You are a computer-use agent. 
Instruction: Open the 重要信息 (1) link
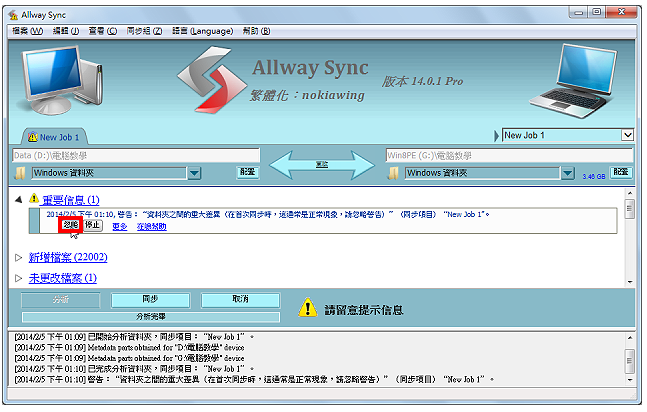(71, 200)
